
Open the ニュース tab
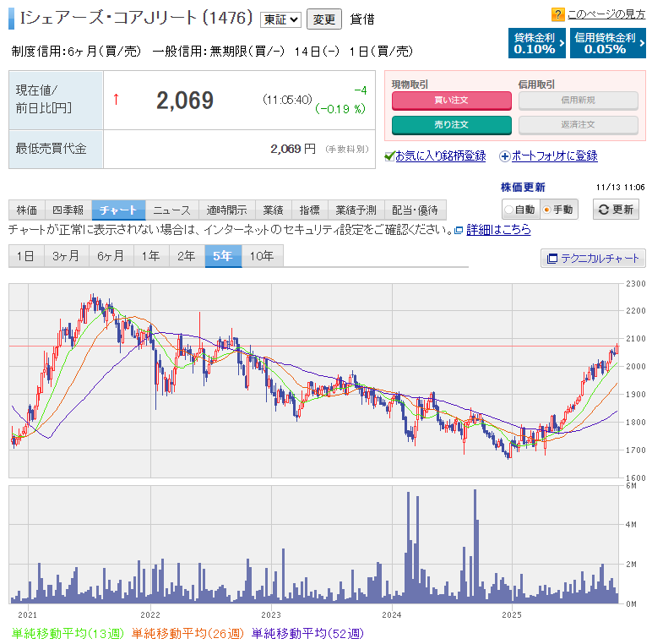[171, 210]
